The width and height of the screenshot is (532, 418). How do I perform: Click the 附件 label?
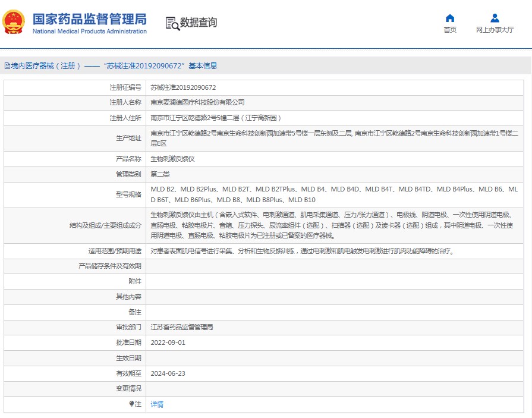click(x=135, y=281)
